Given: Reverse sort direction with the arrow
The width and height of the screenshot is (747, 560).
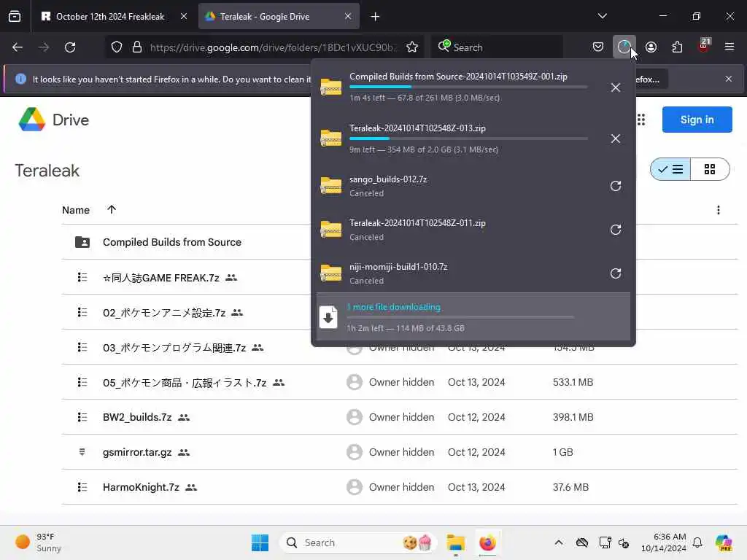Looking at the screenshot, I should (x=112, y=209).
